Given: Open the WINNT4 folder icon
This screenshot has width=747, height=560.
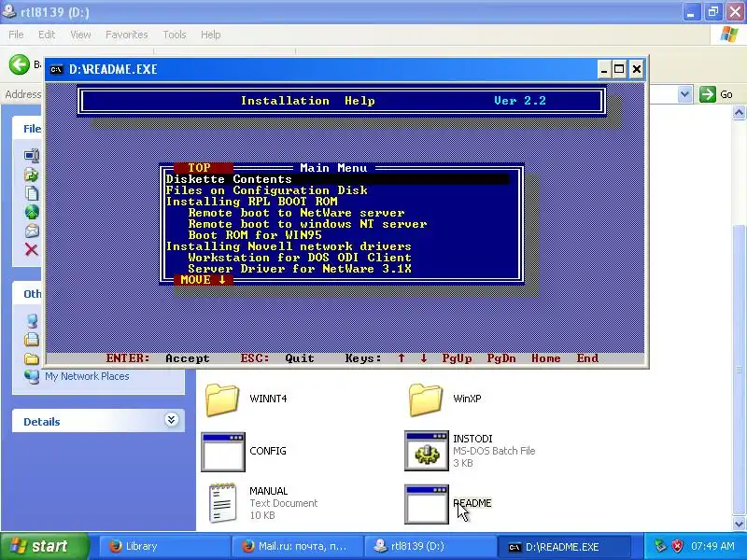Looking at the screenshot, I should click(x=222, y=399).
